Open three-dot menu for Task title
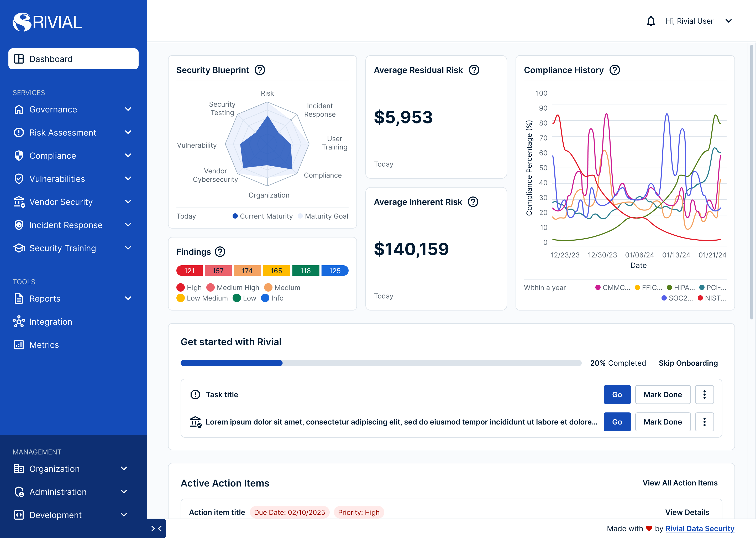Screen dimensions: 756x538 704,395
